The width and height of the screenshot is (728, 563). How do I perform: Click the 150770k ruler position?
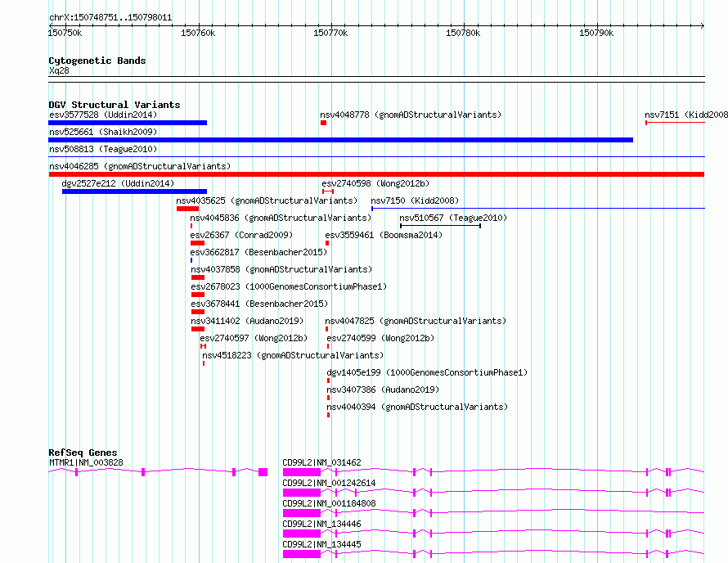click(330, 33)
